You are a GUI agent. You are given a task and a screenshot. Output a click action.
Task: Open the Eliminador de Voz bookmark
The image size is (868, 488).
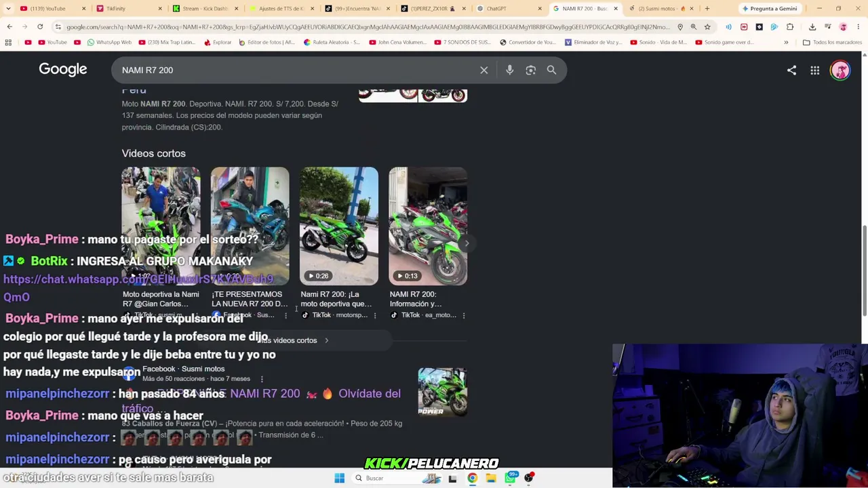593,42
